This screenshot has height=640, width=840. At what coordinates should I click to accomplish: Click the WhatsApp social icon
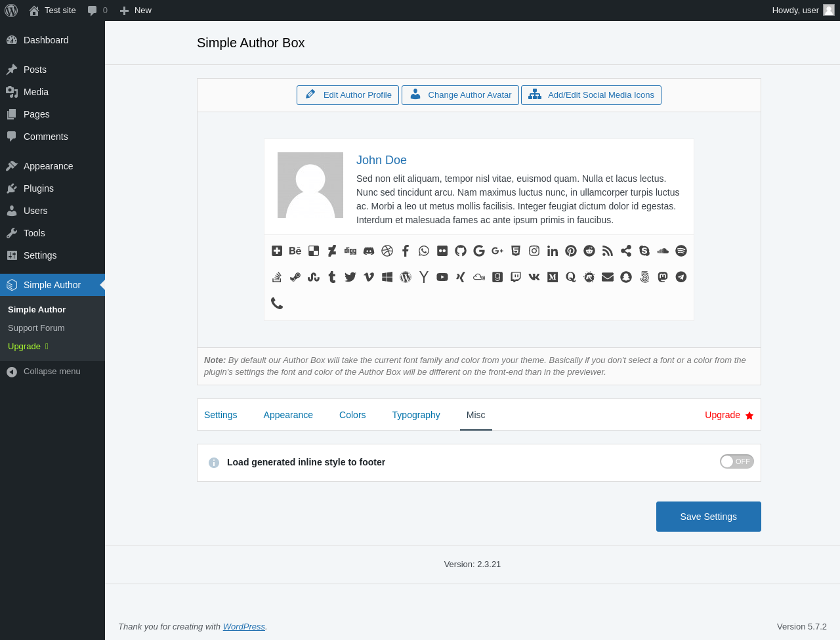(x=424, y=251)
